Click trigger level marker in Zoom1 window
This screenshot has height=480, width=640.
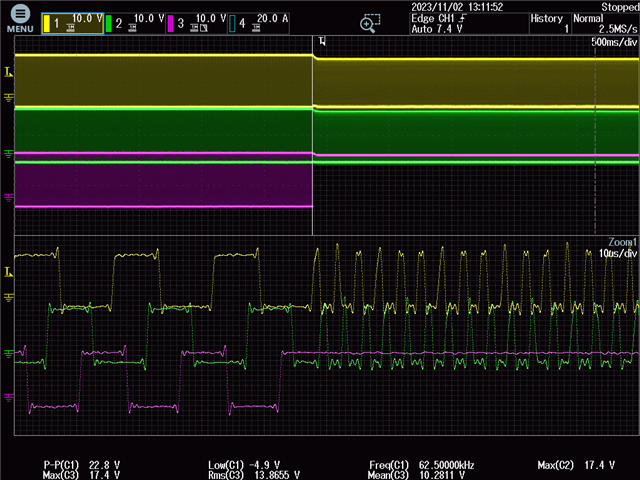click(x=9, y=271)
